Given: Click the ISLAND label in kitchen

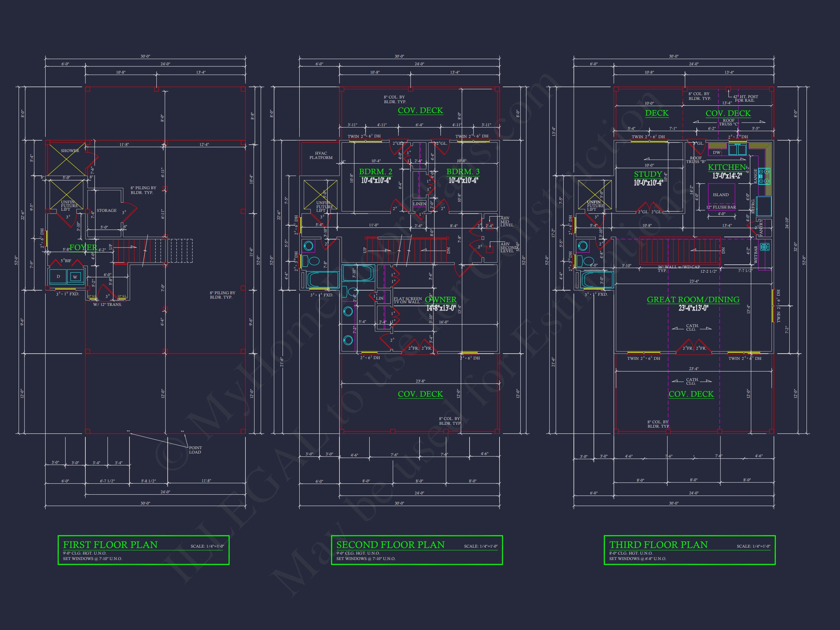Looking at the screenshot, I should click(721, 195).
